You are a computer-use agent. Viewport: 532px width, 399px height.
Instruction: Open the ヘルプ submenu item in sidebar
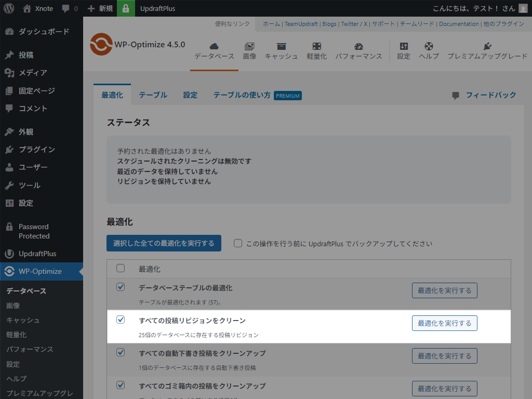click(16, 378)
